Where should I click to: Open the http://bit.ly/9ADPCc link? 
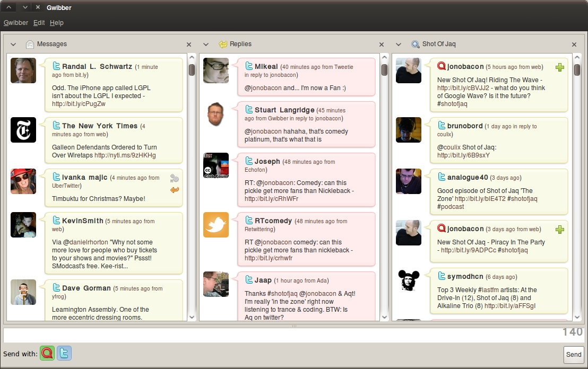click(469, 250)
